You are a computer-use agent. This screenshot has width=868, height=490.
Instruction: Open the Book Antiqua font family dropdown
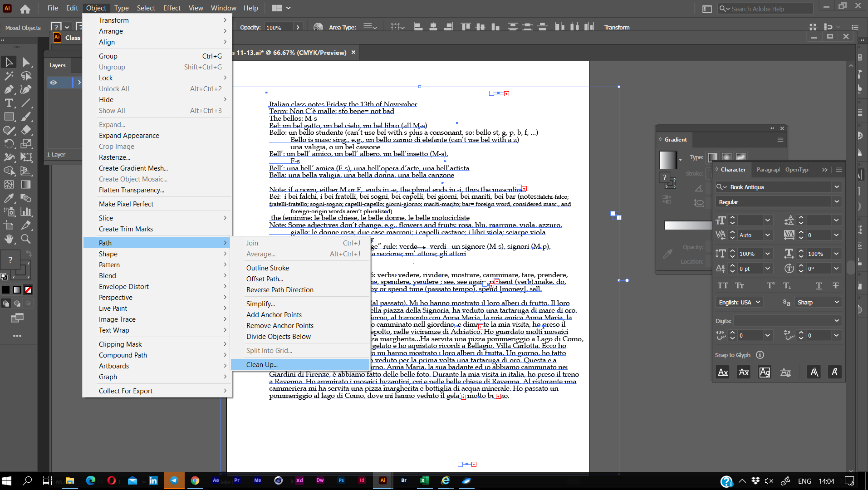837,186
